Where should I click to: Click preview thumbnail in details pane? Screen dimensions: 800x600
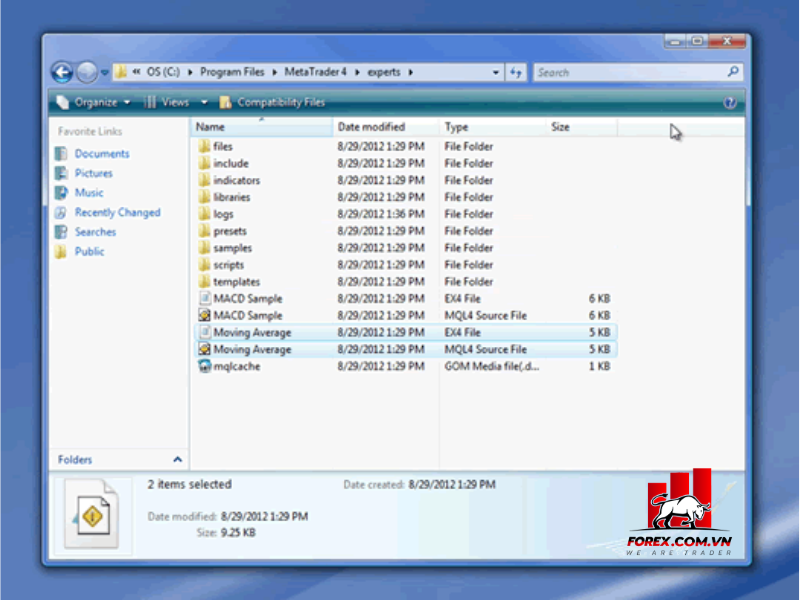[x=92, y=514]
